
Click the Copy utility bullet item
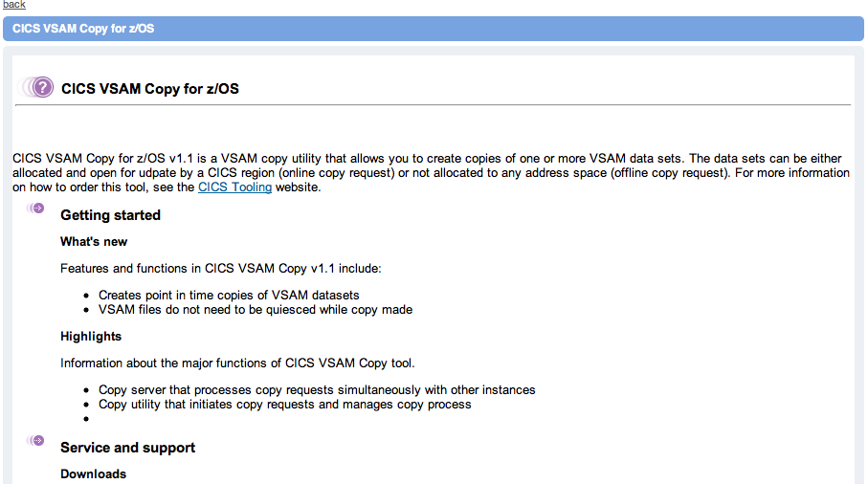coord(284,405)
